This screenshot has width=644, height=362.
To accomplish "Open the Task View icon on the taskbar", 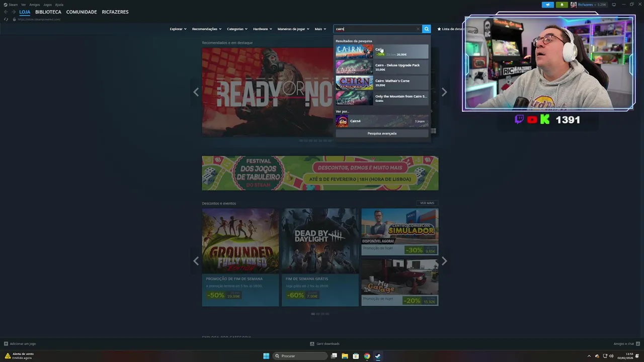I will pos(334,356).
